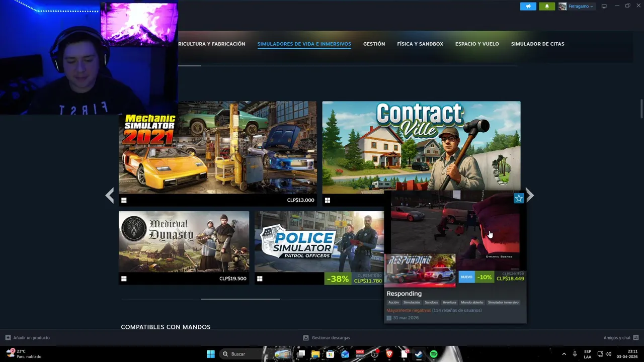Click the Responding capsule image in hover card

420,270
